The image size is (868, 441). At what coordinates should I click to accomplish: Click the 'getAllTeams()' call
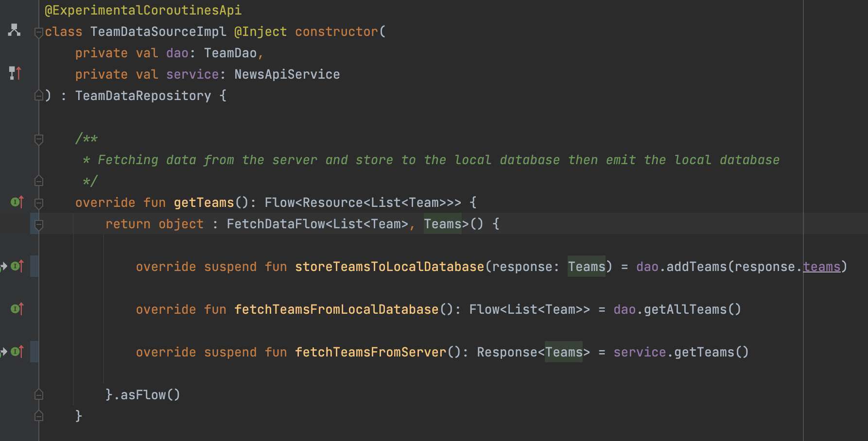(x=693, y=309)
